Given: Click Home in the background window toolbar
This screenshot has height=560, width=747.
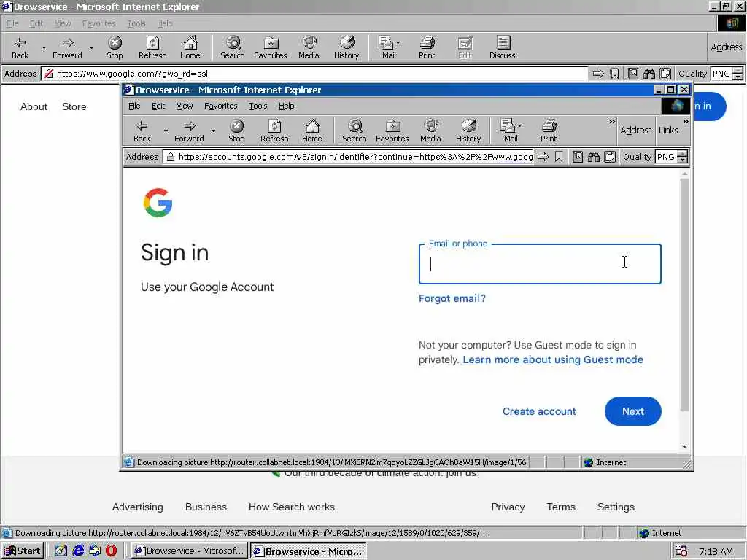Looking at the screenshot, I should point(190,47).
